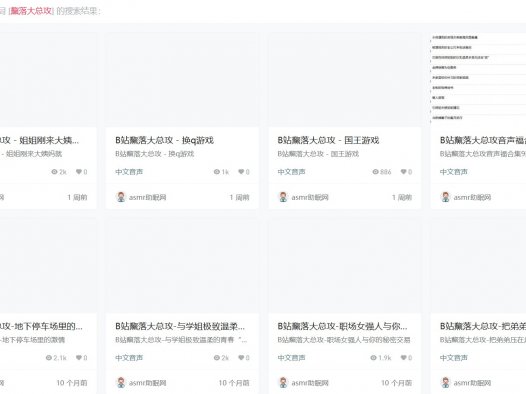Image resolution: width=526 pixels, height=394 pixels.
Task: Click views eye icon on 换q游戏 card
Action: pyautogui.click(x=217, y=172)
